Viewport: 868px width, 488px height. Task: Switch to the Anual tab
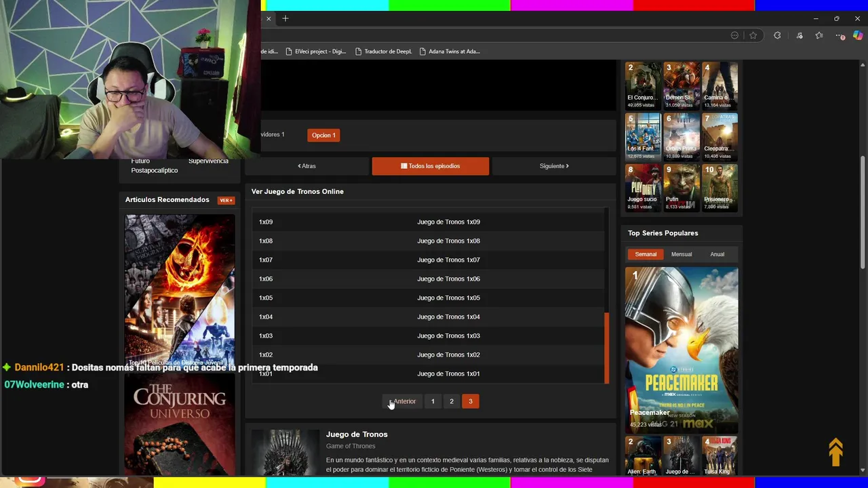(x=717, y=254)
